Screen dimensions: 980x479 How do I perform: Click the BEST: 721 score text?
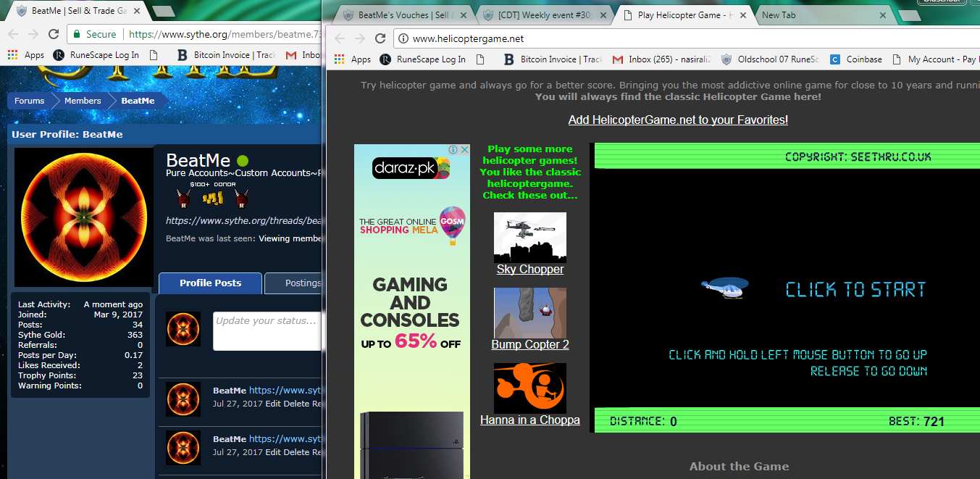coord(916,421)
